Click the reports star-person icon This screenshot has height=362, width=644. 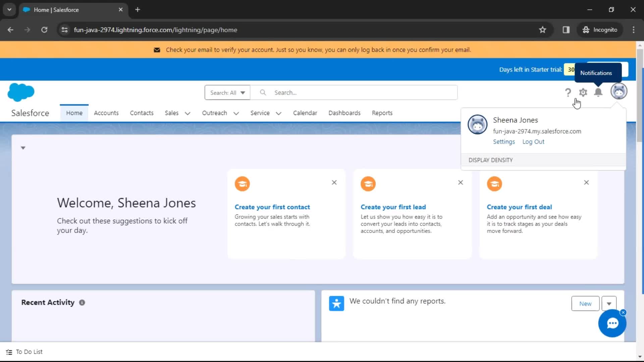(x=336, y=303)
